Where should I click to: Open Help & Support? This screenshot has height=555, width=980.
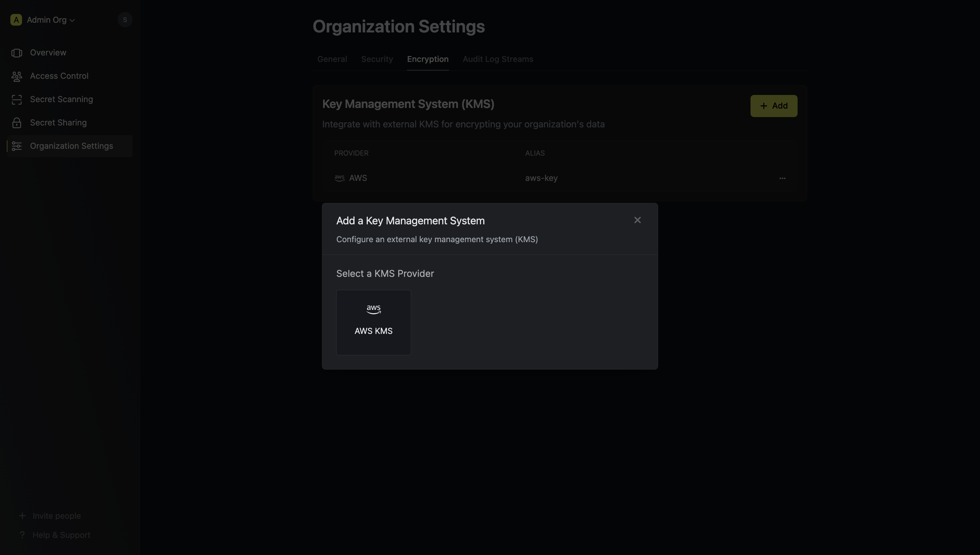point(61,535)
